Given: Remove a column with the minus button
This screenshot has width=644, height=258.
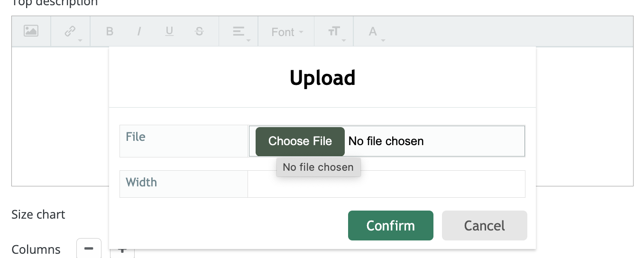Looking at the screenshot, I should pyautogui.click(x=89, y=249).
